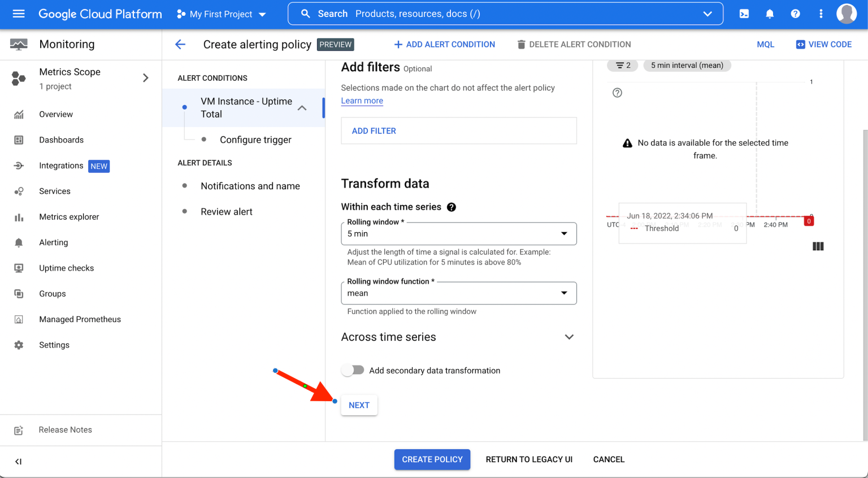
Task: Click CANCEL button
Action: coord(609,459)
